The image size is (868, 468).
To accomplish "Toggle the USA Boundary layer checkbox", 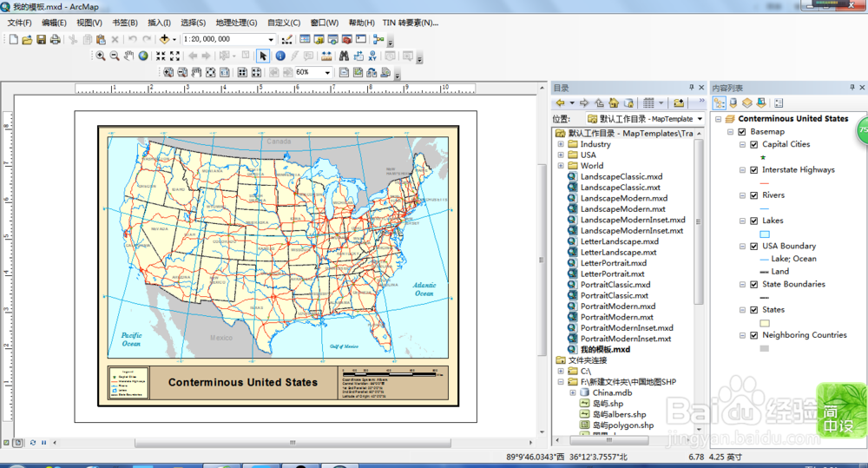I will click(754, 247).
